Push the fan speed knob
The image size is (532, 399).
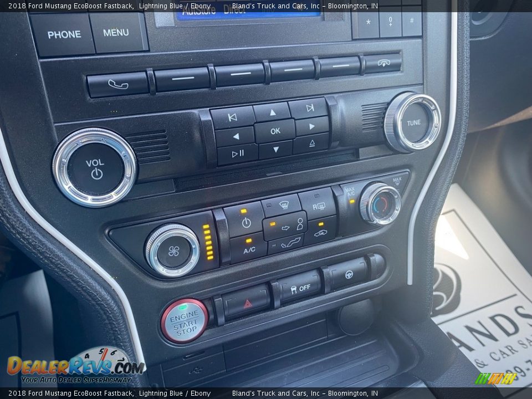173,250
